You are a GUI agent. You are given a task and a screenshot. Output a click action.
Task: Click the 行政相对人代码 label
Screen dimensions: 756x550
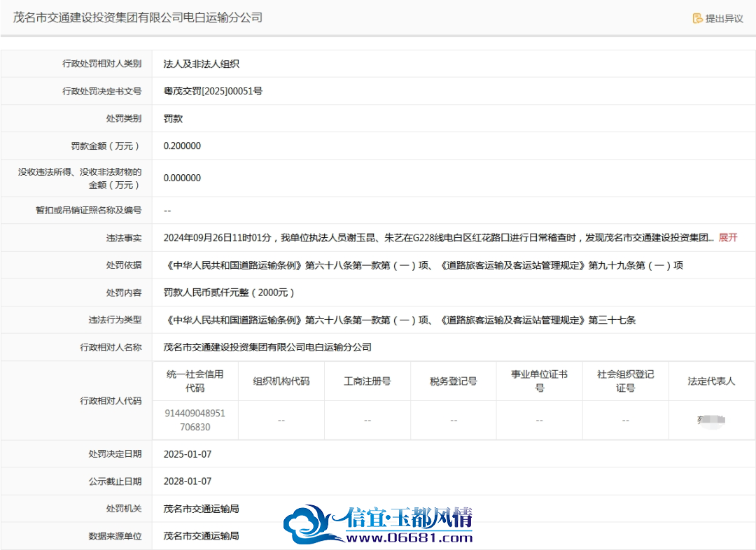pyautogui.click(x=111, y=400)
